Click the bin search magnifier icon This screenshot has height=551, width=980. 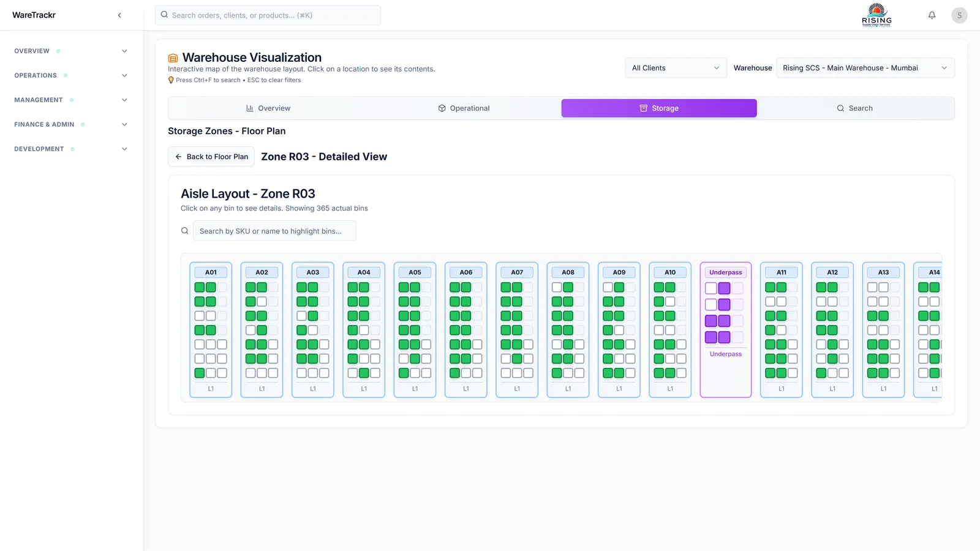(184, 231)
